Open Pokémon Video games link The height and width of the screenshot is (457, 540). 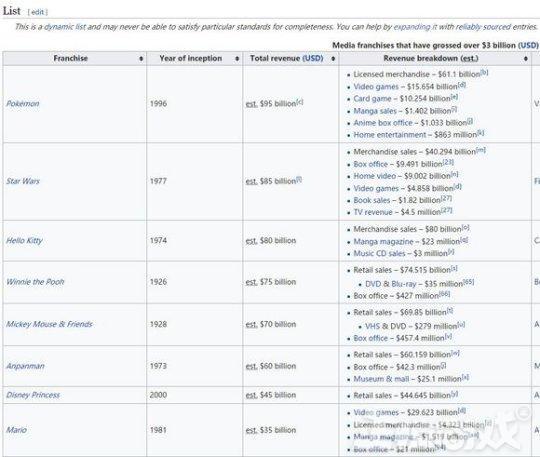coord(376,86)
